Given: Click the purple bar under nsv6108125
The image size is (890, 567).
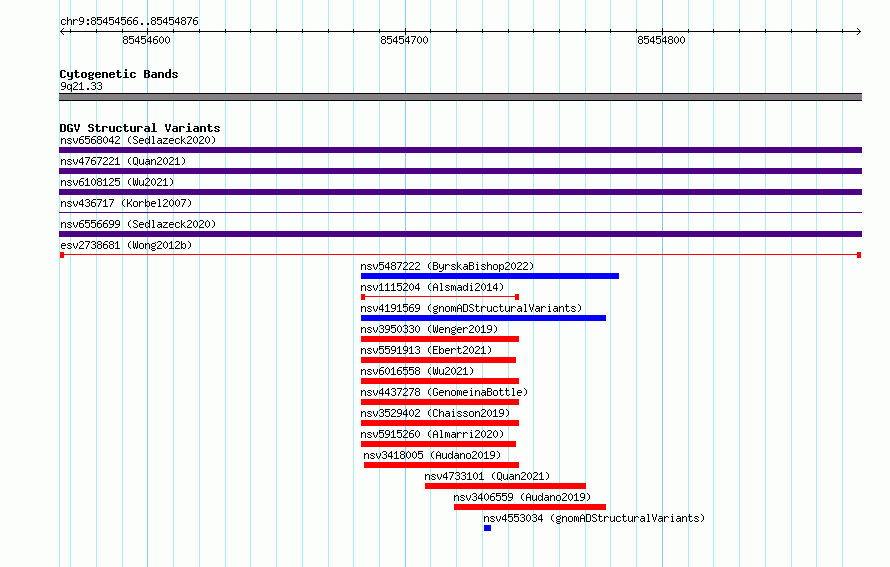Looking at the screenshot, I should point(460,192).
